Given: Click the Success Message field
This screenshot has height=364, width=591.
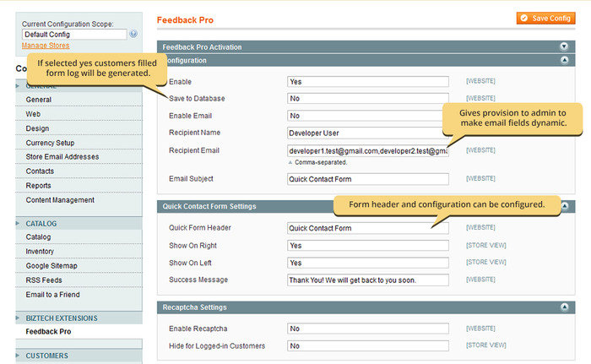Looking at the screenshot, I should point(367,280).
